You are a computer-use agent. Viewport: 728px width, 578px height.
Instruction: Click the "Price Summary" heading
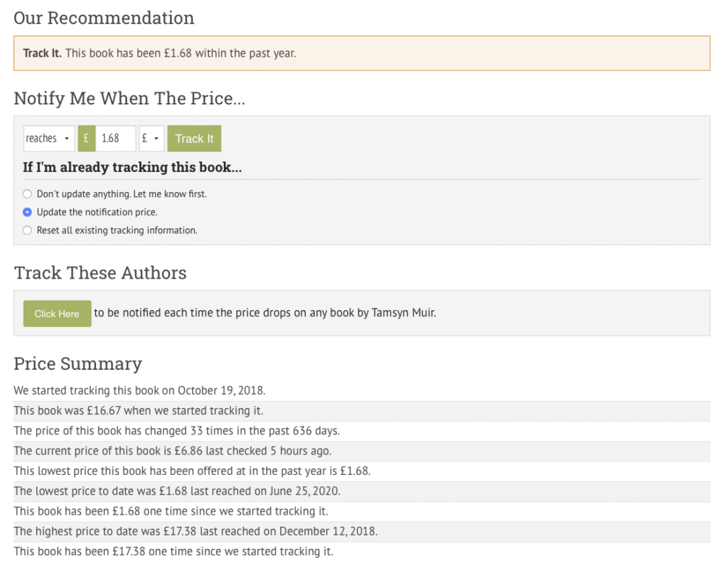[77, 364]
